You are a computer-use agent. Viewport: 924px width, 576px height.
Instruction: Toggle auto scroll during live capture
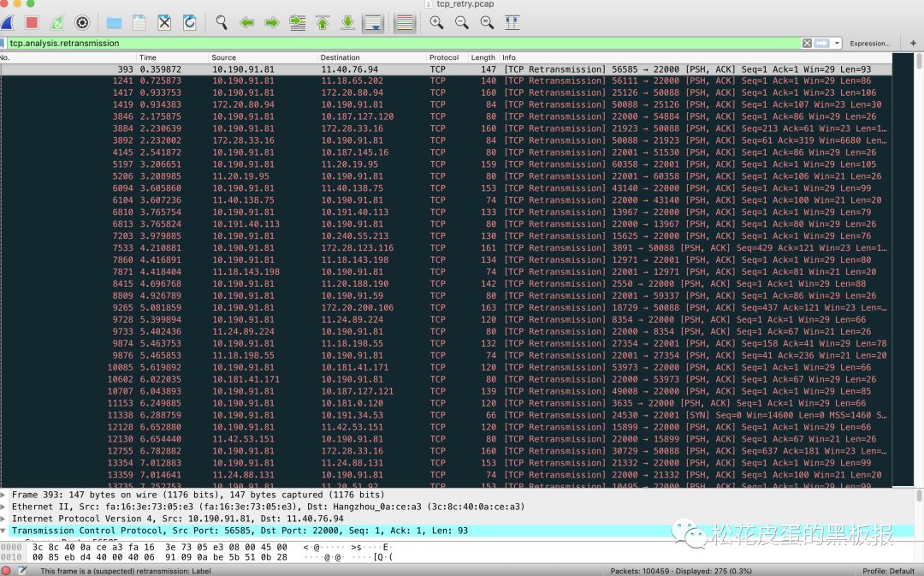point(373,23)
